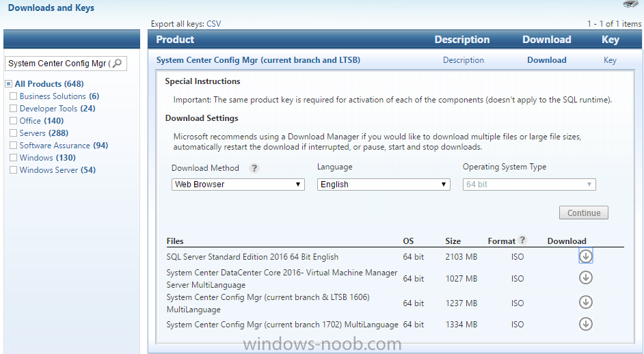Click the All Products (648) label
The width and height of the screenshot is (644, 354).
49,84
